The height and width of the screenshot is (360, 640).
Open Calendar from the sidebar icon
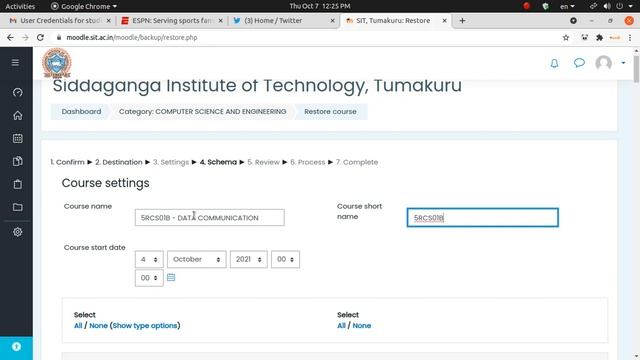pos(18,138)
